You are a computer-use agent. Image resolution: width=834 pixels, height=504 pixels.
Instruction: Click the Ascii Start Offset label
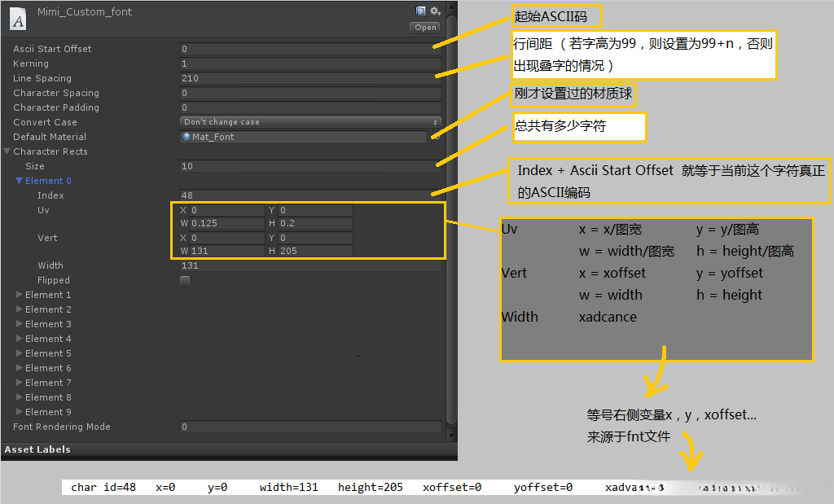pyautogui.click(x=52, y=49)
